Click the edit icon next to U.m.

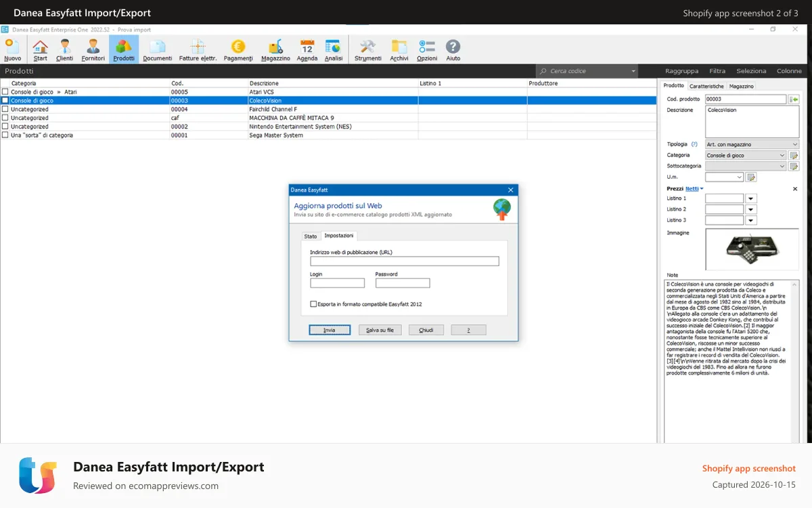751,177
